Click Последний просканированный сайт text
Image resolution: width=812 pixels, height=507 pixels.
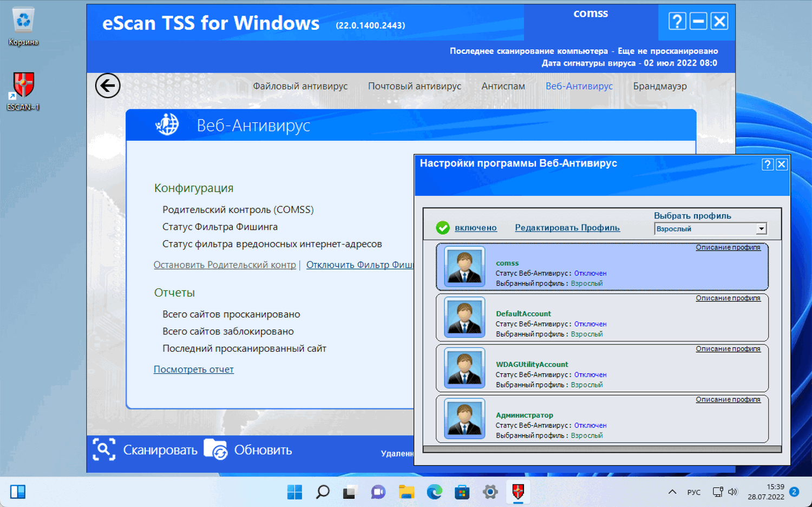click(244, 348)
